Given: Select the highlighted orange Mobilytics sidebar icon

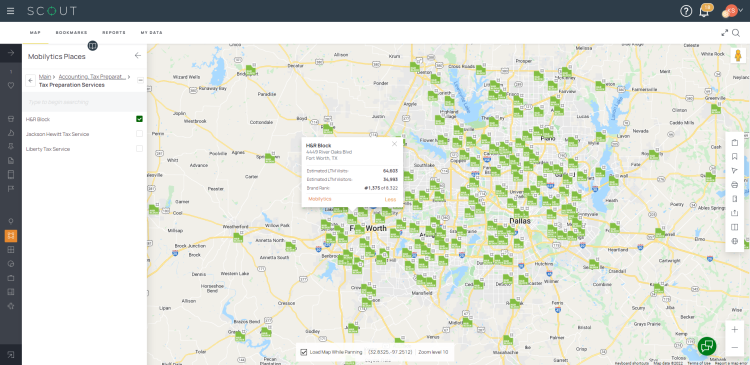Looking at the screenshot, I should (11, 235).
